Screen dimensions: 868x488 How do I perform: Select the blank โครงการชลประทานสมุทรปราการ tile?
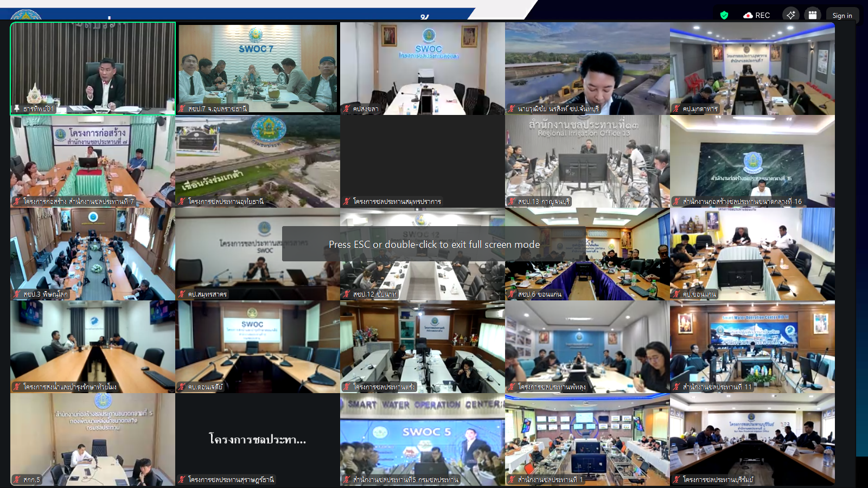pyautogui.click(x=422, y=157)
